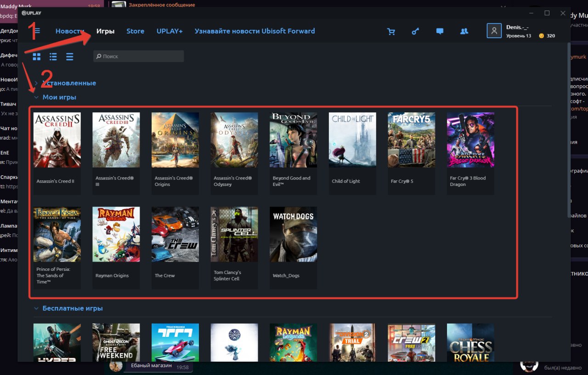Click the Поиск search field
This screenshot has width=588, height=375.
(x=138, y=56)
